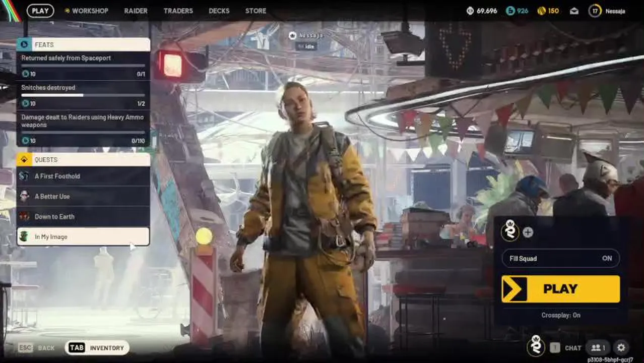Start matchmaking with yellow PLAY button
Viewport: 644px width, 363px height.
560,289
